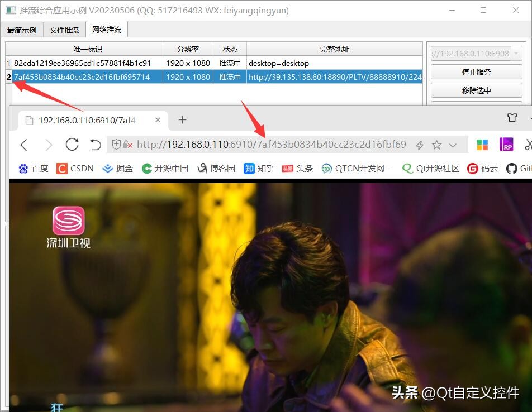Viewport: 532px width, 412px height.
Task: Open the 博客园 bookmark
Action: point(216,168)
